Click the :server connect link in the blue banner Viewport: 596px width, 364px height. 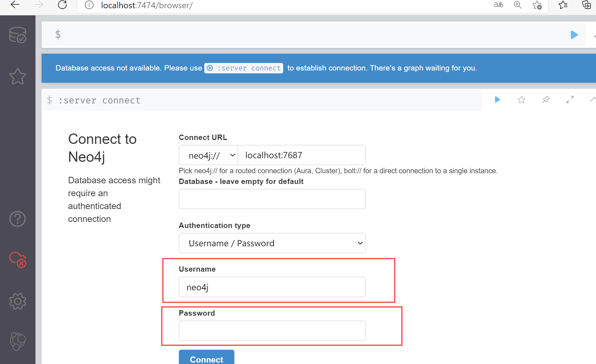pyautogui.click(x=244, y=68)
